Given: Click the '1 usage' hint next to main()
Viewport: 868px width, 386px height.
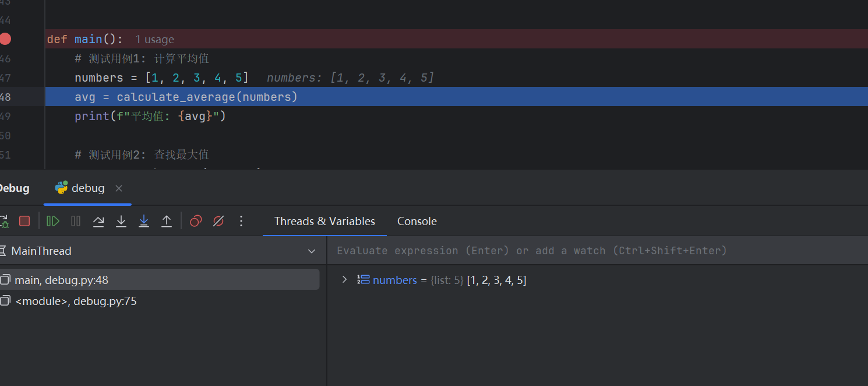Looking at the screenshot, I should [154, 40].
